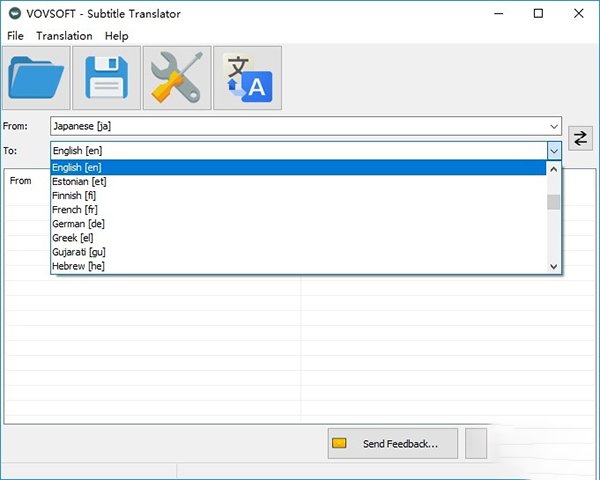Click the envelope icon on Send Feedback

click(339, 443)
